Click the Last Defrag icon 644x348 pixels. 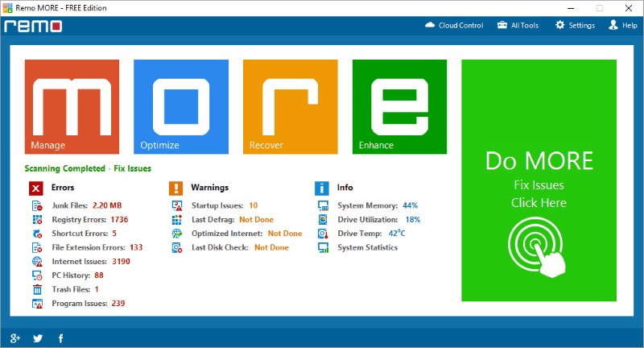click(177, 219)
